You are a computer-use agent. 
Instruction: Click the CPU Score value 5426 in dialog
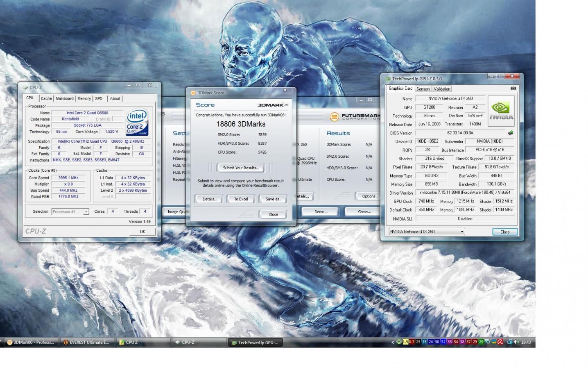(262, 152)
